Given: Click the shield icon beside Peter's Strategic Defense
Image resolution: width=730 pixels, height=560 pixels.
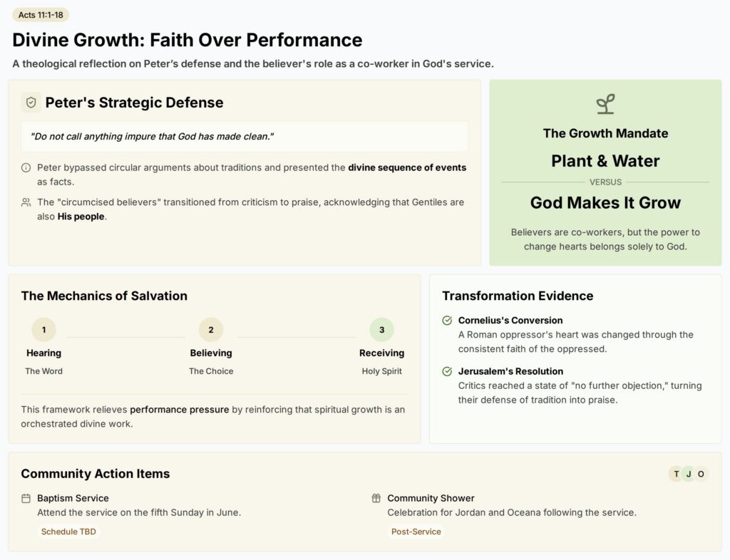Looking at the screenshot, I should (x=31, y=103).
